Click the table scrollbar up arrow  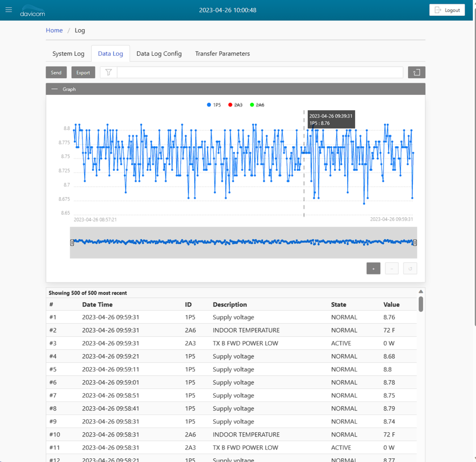[421, 292]
